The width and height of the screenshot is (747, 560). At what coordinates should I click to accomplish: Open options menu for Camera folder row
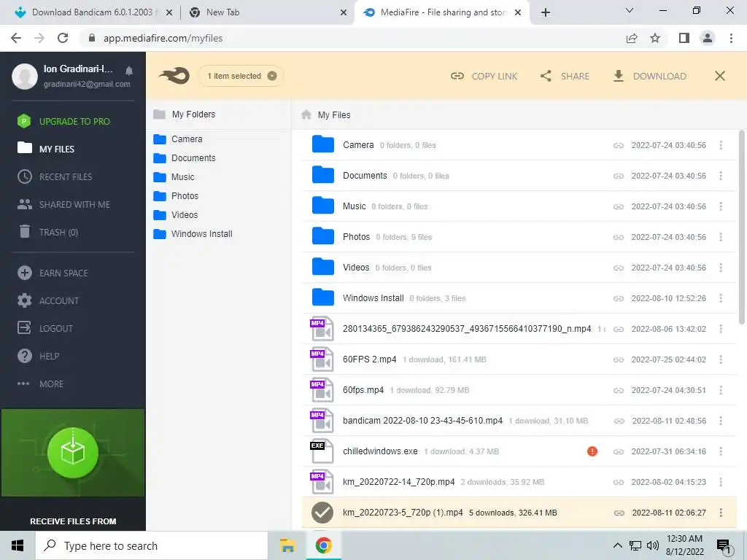[x=721, y=145]
